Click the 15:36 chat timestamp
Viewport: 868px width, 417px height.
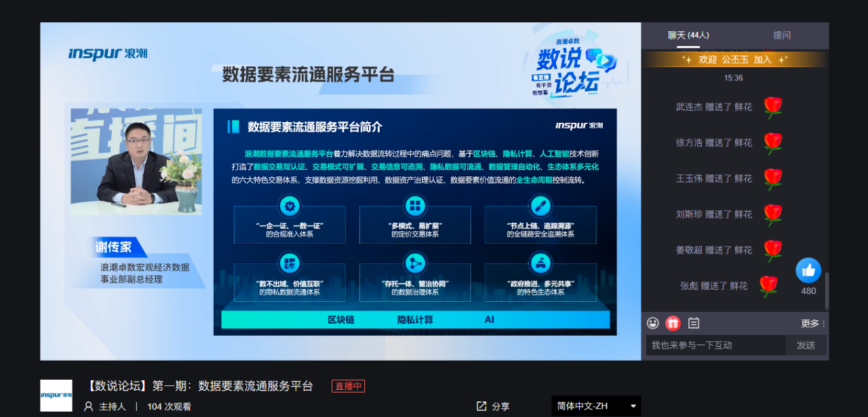click(x=733, y=78)
